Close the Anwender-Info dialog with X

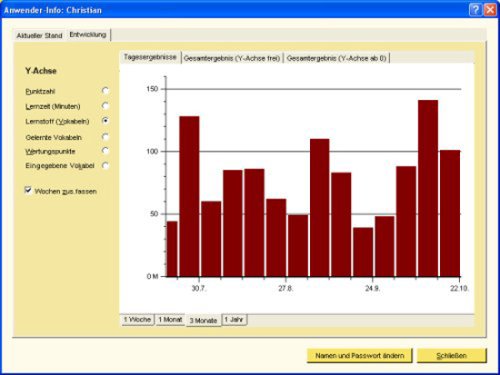coord(490,10)
